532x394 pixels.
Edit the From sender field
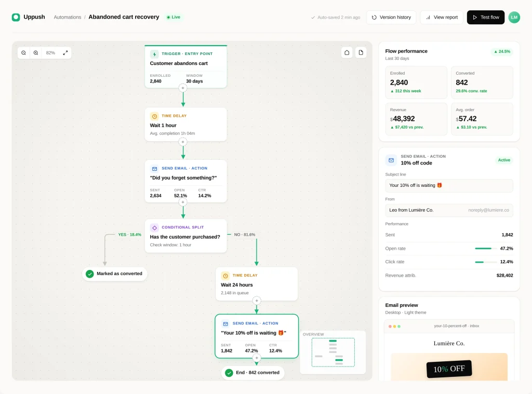449,210
